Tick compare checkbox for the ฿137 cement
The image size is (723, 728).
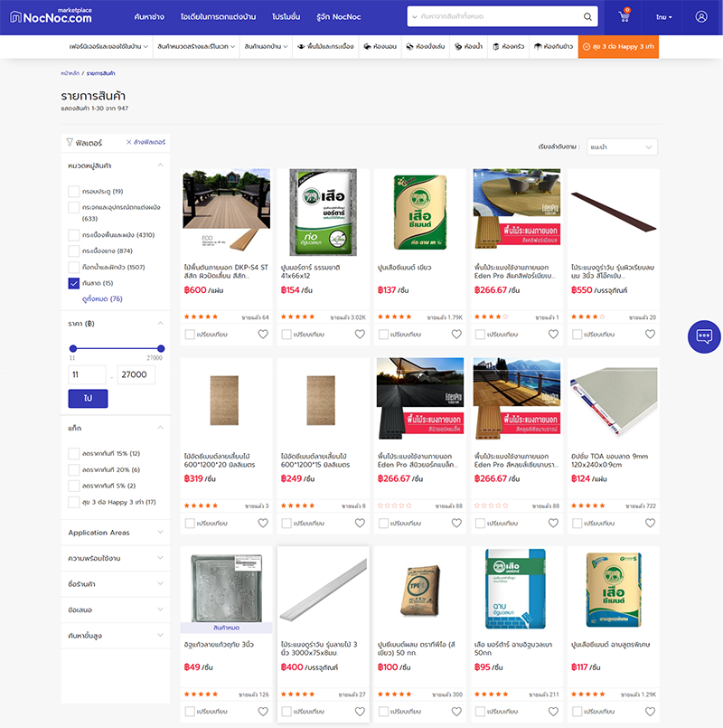[383, 334]
